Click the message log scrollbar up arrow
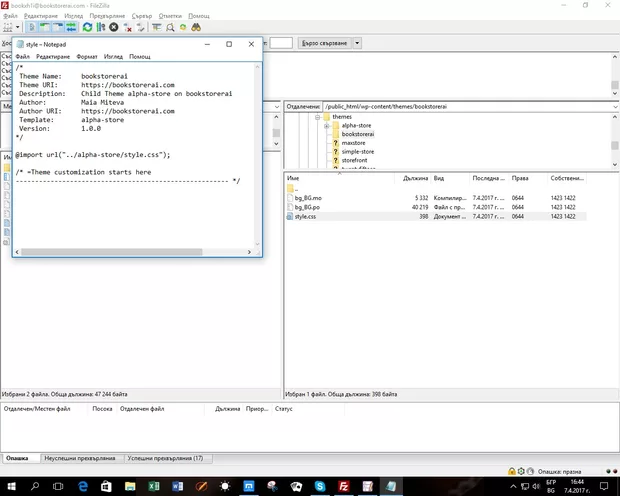The height and width of the screenshot is (496, 620). (x=615, y=57)
